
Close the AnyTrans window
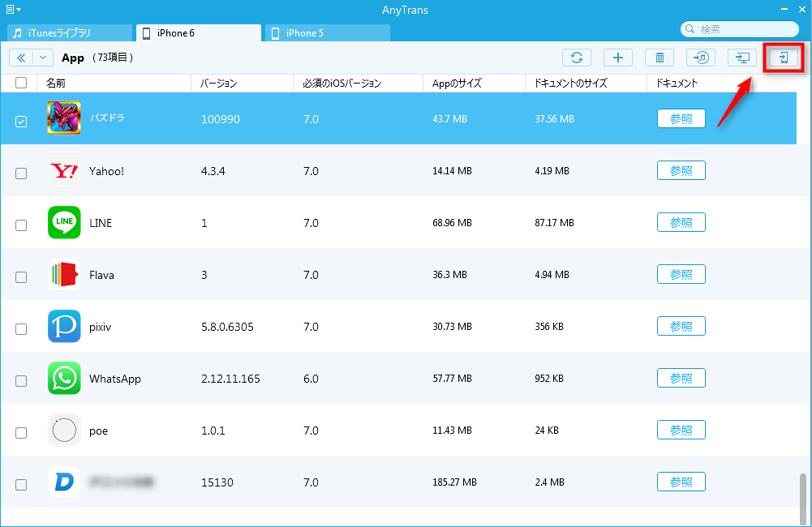pos(802,9)
